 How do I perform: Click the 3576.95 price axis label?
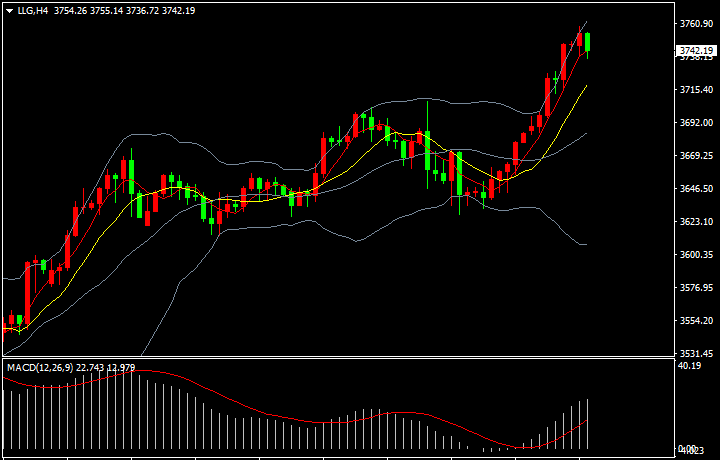coord(696,288)
